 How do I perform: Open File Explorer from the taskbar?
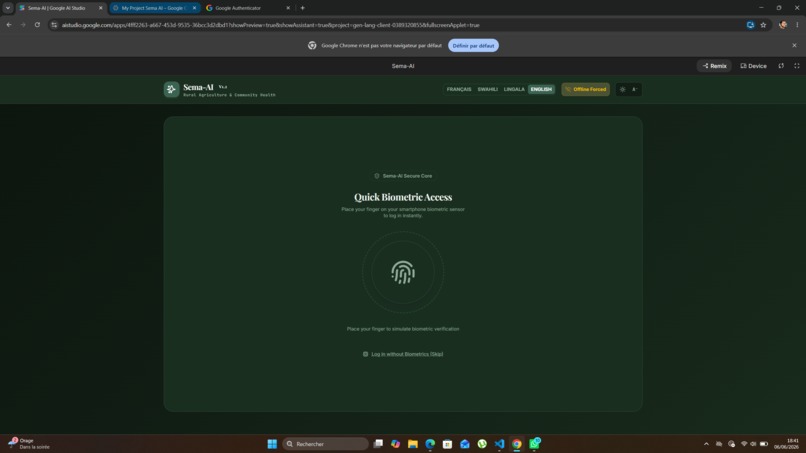(x=413, y=444)
